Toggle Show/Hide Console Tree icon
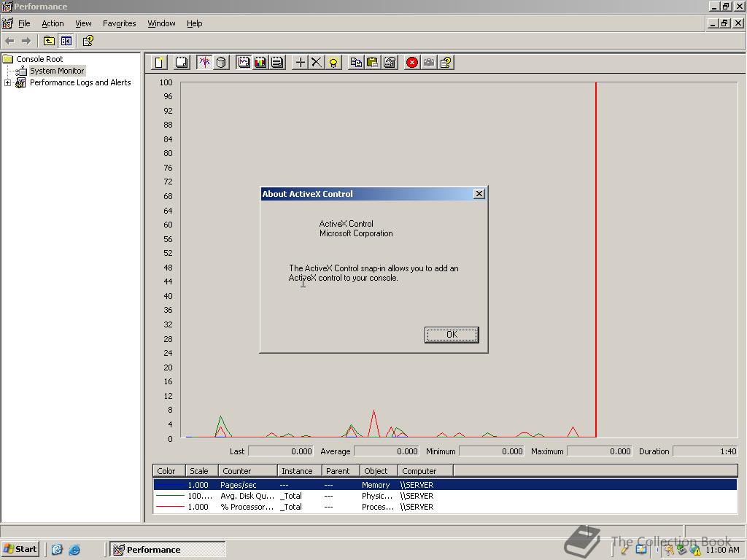This screenshot has height=560, width=747. (66, 41)
